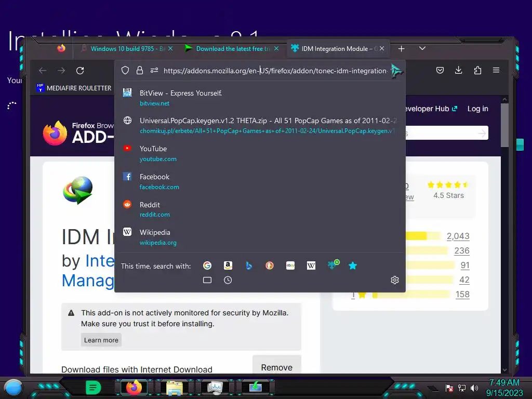
Task: Open the site security padlock icon
Action: point(139,71)
